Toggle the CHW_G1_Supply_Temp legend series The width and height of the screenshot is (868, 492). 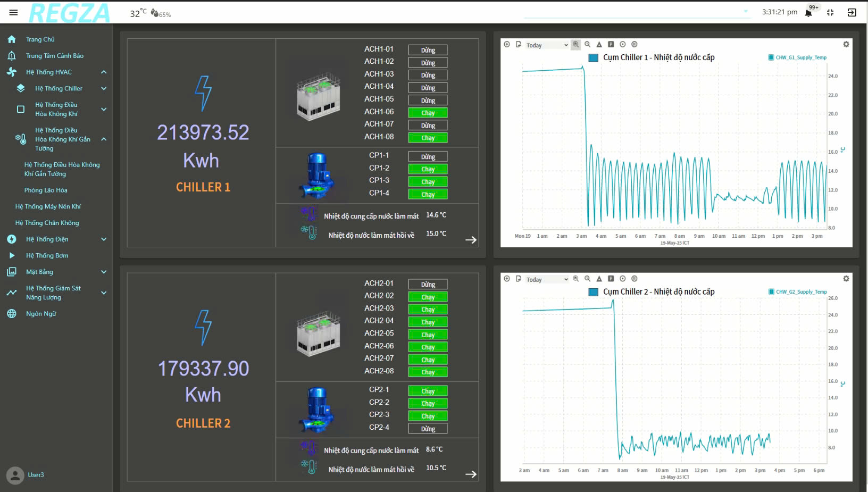pos(797,57)
